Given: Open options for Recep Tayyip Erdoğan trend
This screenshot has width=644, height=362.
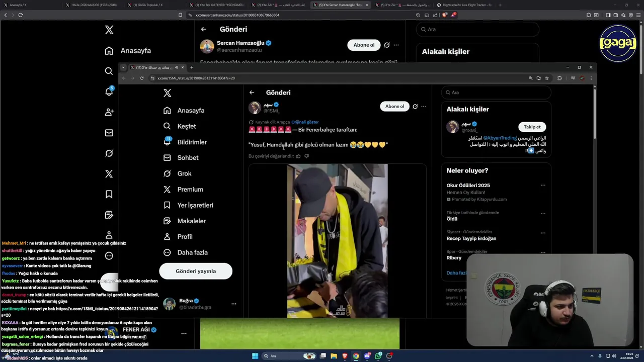Looking at the screenshot, I should pyautogui.click(x=543, y=233).
